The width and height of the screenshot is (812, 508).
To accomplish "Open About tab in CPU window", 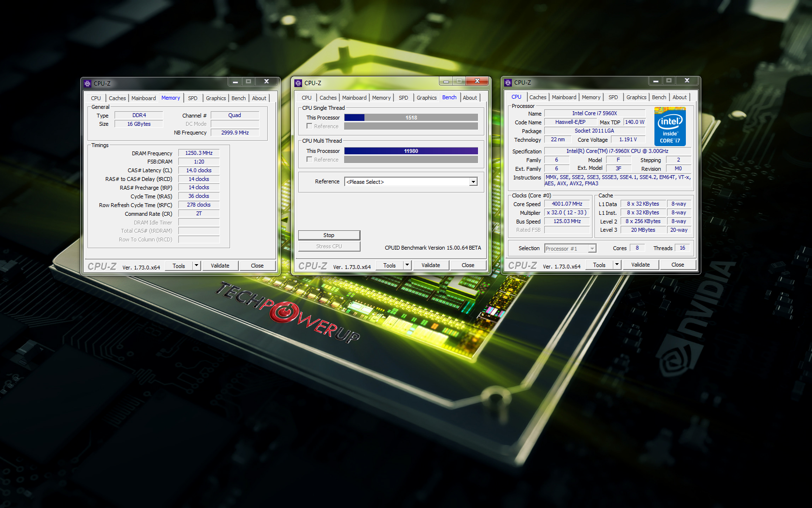I will click(x=680, y=97).
